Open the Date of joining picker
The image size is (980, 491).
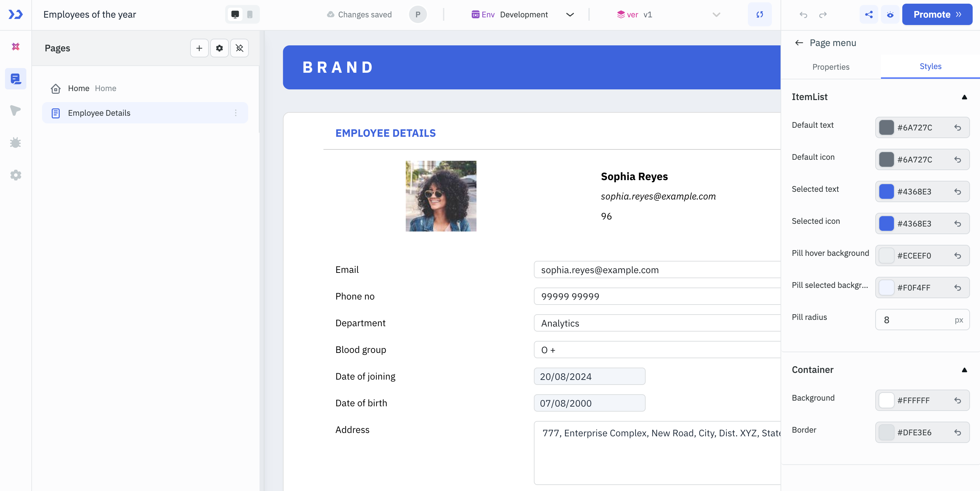tap(589, 376)
